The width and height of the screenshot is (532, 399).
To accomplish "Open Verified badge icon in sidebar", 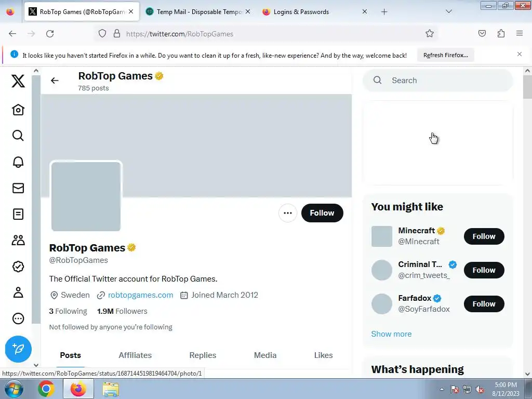I will [x=18, y=267].
